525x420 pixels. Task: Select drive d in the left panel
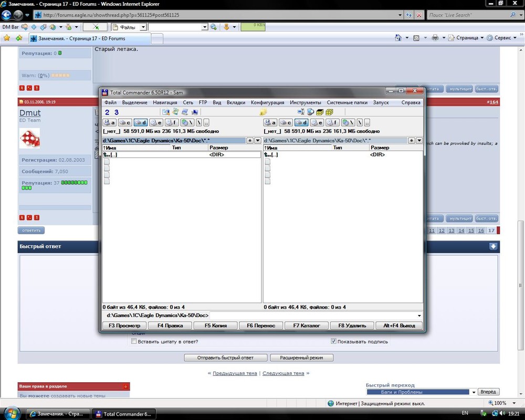140,122
